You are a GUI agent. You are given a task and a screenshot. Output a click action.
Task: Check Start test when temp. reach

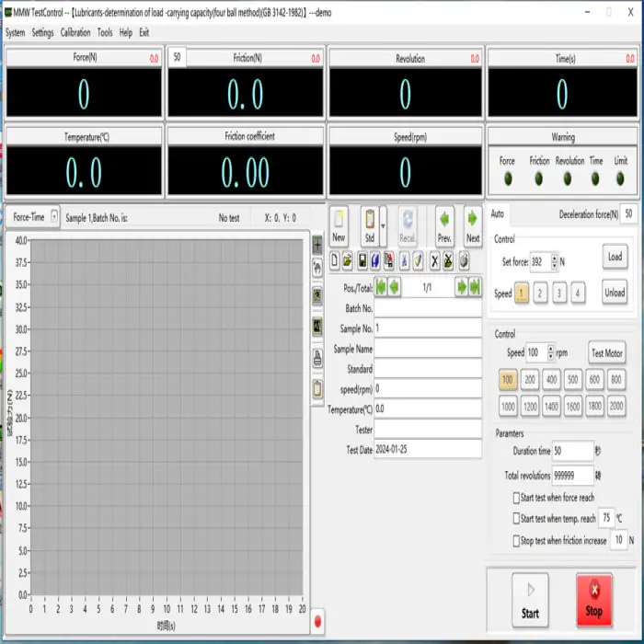(x=516, y=519)
